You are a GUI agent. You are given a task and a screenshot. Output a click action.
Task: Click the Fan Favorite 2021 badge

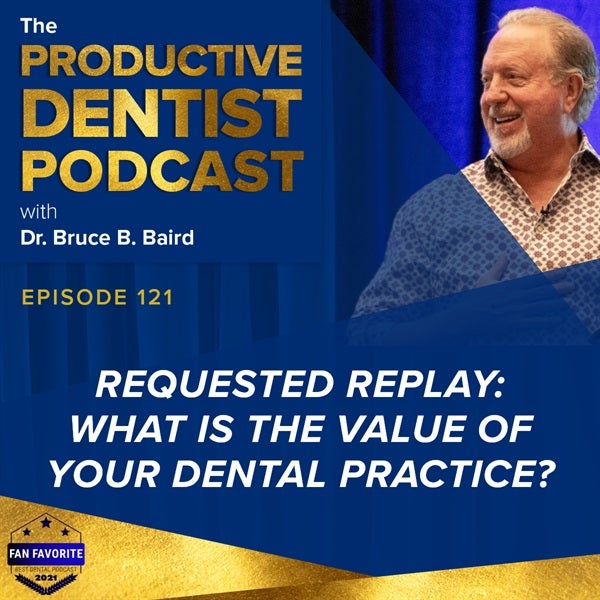[46, 554]
